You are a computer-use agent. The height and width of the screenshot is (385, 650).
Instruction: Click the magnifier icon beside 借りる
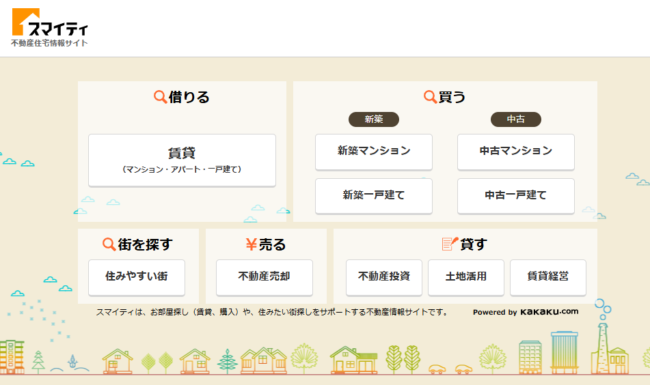tap(160, 97)
